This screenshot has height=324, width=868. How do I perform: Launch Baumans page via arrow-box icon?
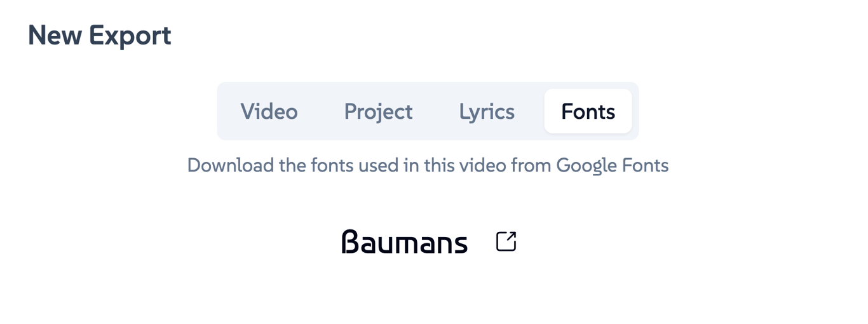(506, 241)
